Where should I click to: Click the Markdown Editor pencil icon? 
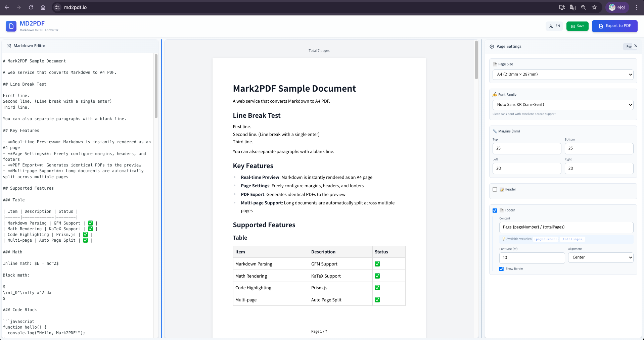(9, 46)
